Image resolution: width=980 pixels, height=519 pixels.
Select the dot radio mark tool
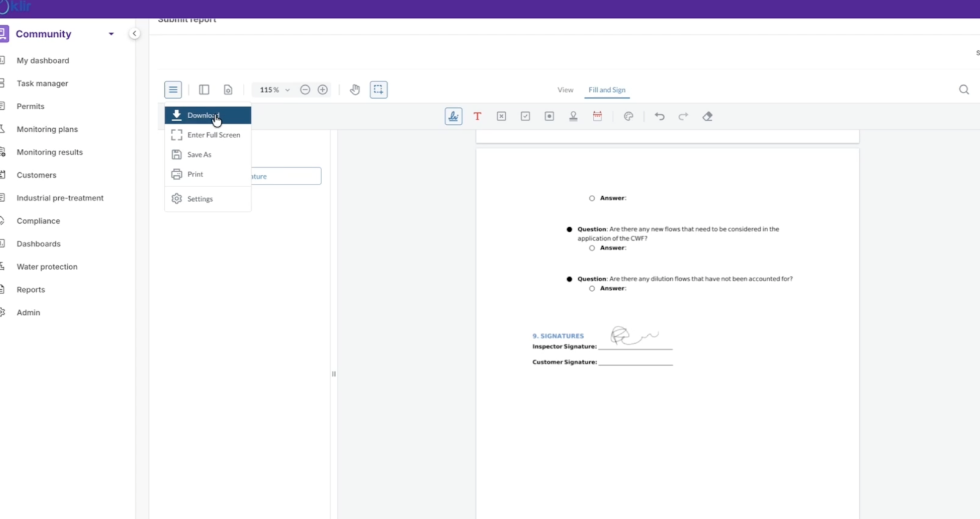coord(549,116)
